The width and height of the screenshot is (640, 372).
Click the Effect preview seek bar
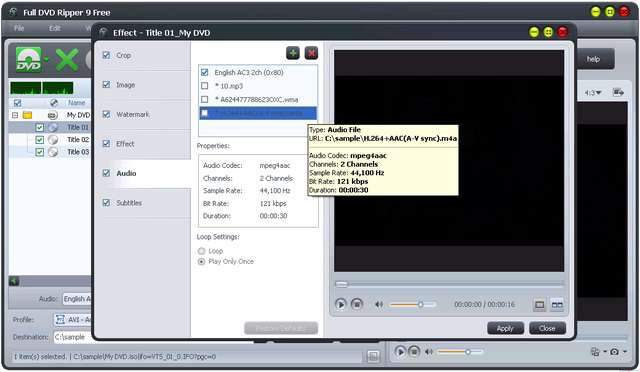(x=449, y=284)
